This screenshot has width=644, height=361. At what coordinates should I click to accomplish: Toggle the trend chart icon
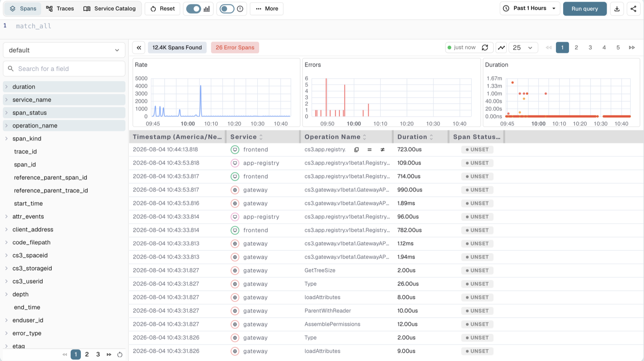pos(501,47)
